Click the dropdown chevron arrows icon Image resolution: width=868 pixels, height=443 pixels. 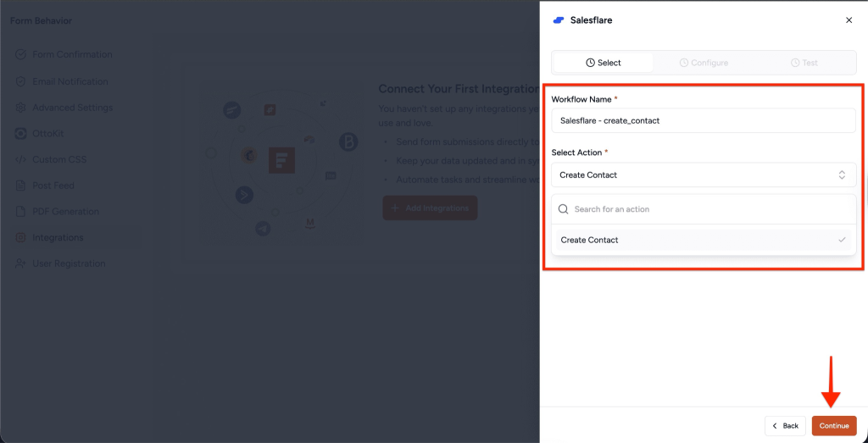[842, 174]
